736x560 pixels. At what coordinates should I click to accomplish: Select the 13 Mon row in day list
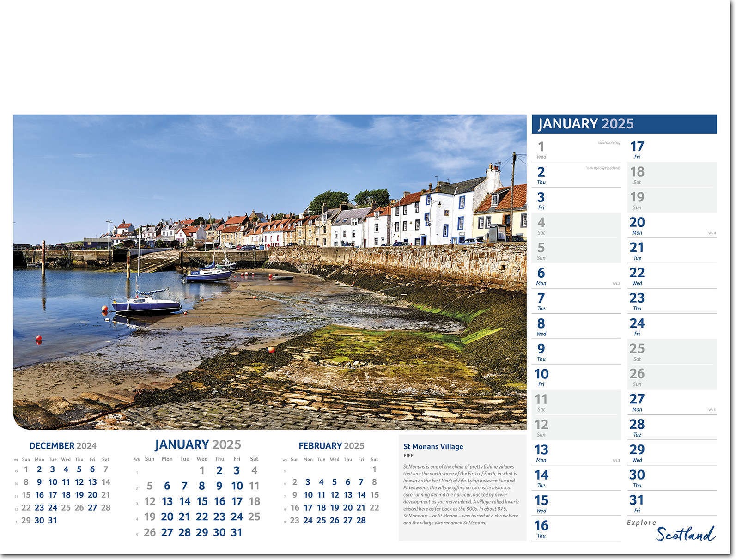click(x=576, y=453)
